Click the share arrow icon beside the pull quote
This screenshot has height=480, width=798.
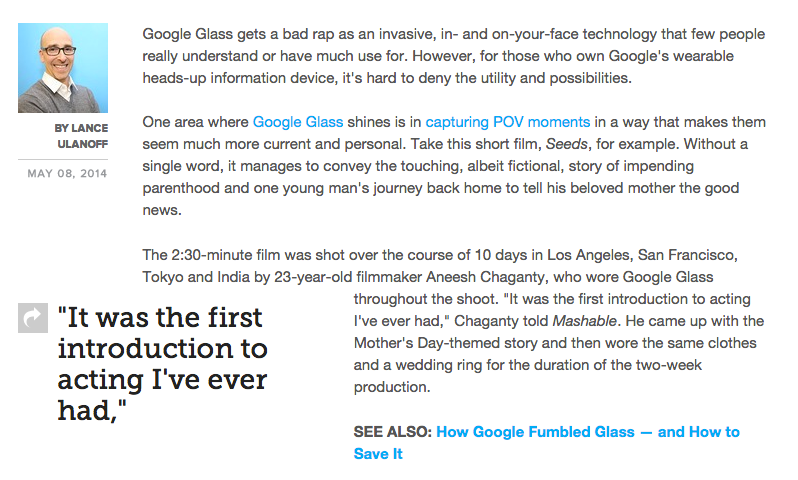tap(33, 318)
